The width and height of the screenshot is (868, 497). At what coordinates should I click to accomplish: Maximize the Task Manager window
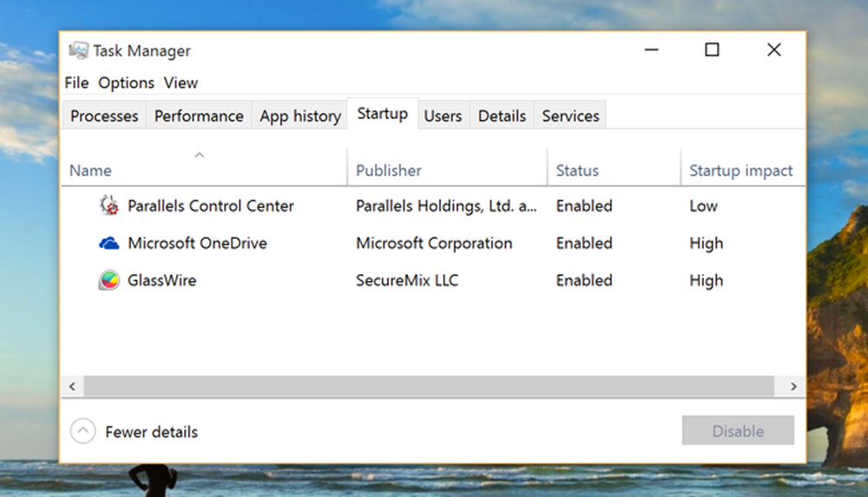(x=712, y=49)
